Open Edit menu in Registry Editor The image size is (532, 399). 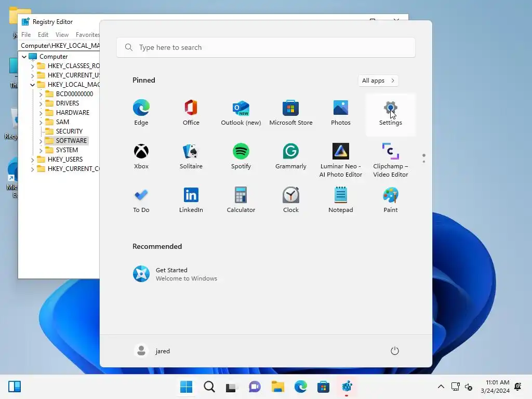click(x=43, y=35)
